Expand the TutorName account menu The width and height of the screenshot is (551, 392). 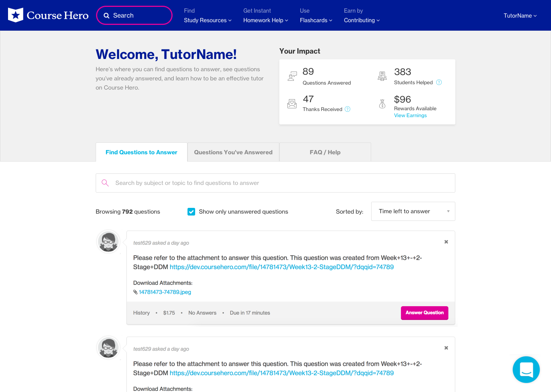click(x=520, y=16)
